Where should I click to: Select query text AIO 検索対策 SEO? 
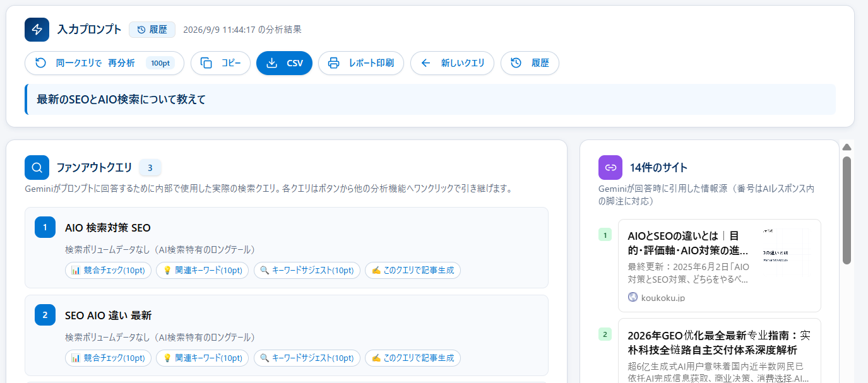coord(108,228)
